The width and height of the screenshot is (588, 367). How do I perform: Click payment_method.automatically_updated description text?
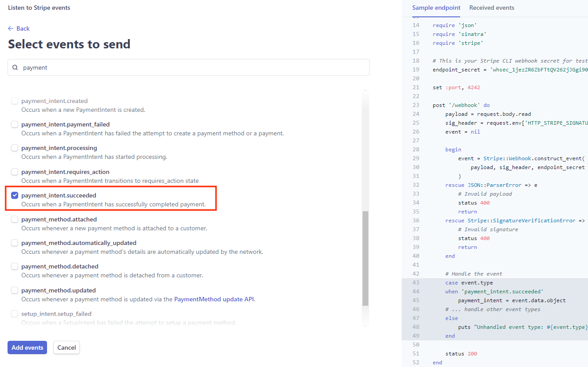pyautogui.click(x=142, y=252)
